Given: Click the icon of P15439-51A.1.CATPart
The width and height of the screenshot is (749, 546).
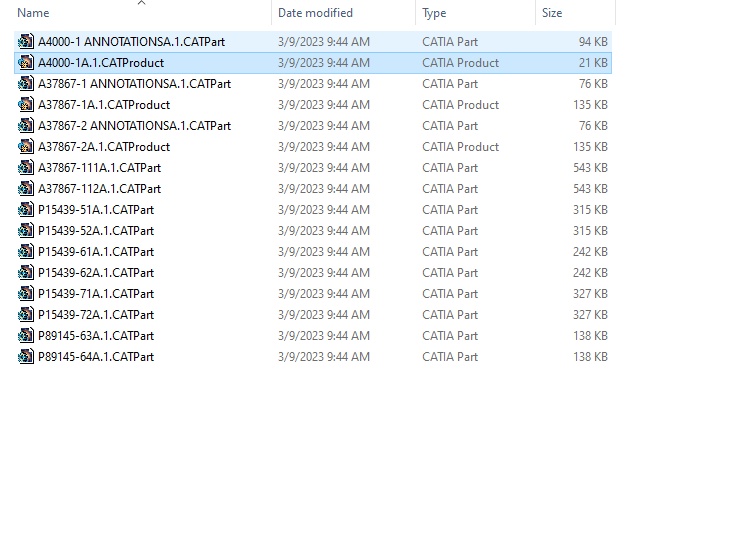Looking at the screenshot, I should 26,210.
